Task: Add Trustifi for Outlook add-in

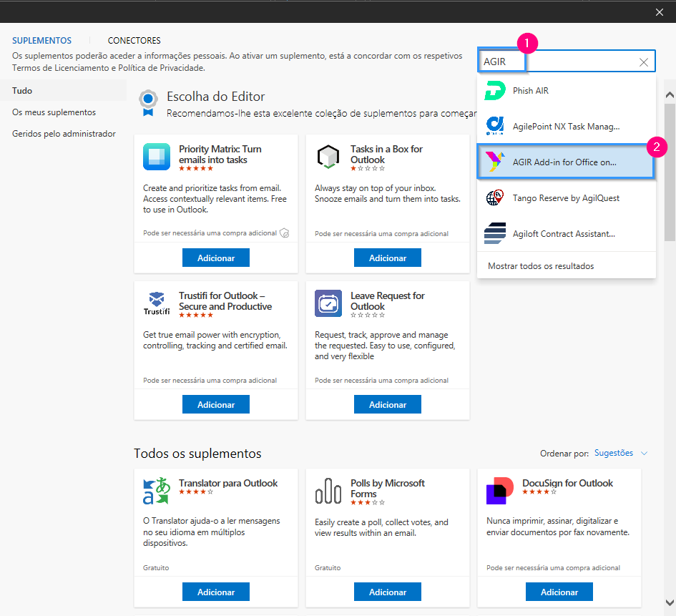Action: tap(216, 404)
